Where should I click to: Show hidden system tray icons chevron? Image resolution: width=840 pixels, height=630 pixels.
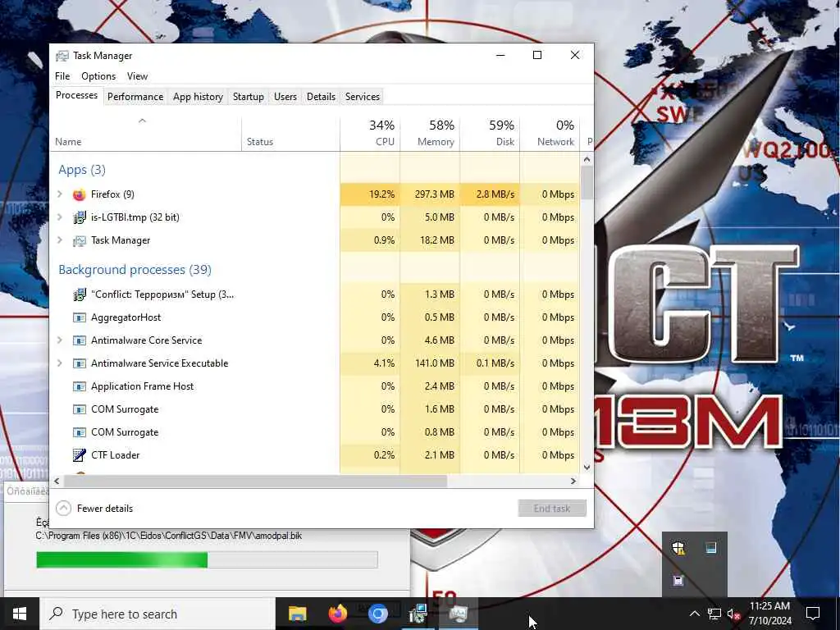(694, 614)
